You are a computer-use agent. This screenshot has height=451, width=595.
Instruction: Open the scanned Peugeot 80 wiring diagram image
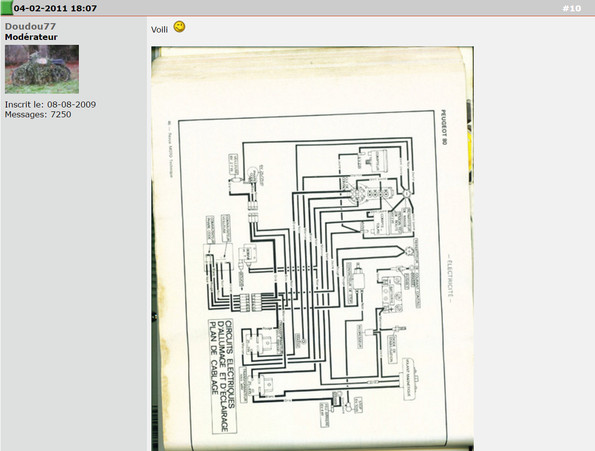[x=312, y=248]
